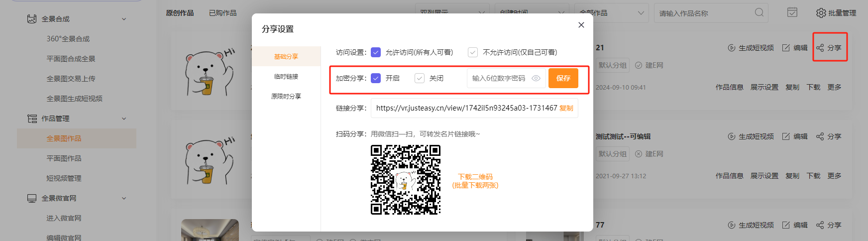Collapse the 全景合成 sidebar section
Image resolution: width=868 pixels, height=241 pixels.
tap(124, 19)
